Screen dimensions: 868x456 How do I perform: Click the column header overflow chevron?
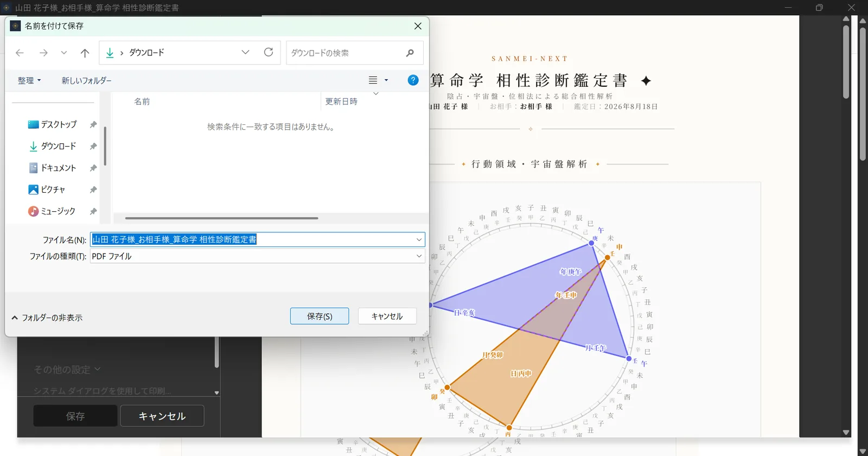click(x=376, y=94)
